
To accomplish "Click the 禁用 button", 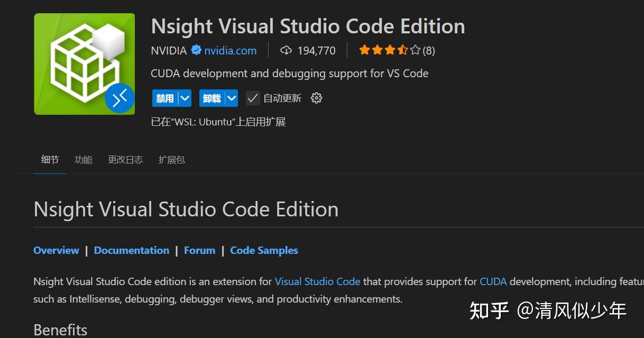I will [165, 98].
